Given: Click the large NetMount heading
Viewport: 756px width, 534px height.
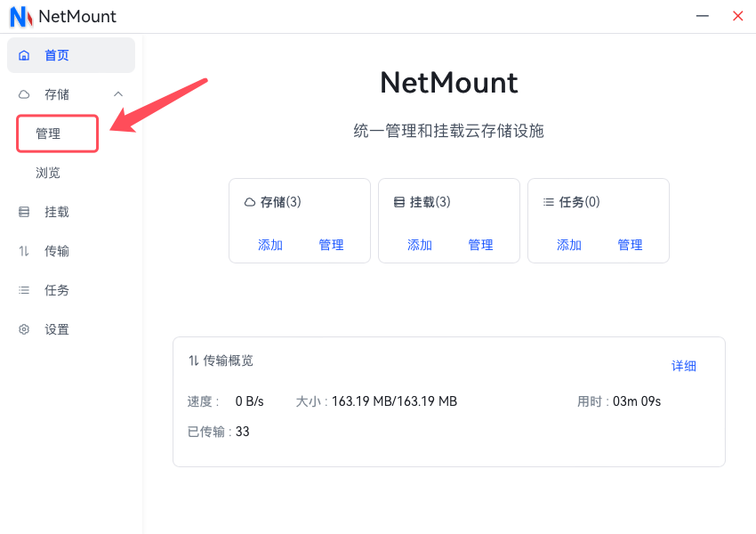Looking at the screenshot, I should point(449,83).
